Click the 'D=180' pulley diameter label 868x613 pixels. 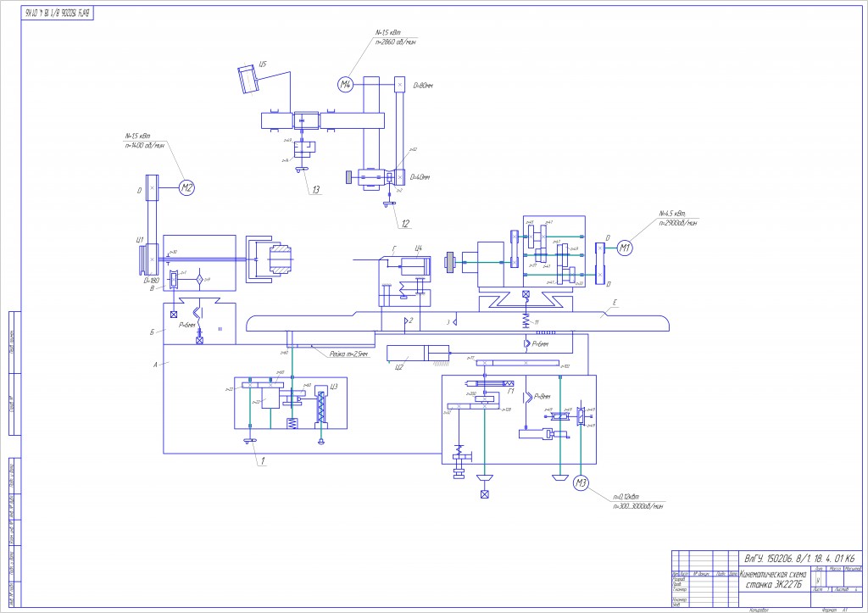pyautogui.click(x=151, y=280)
